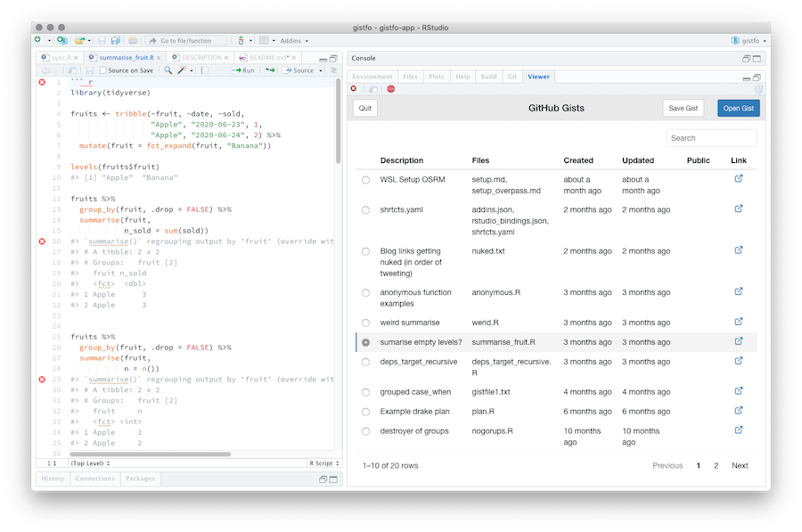The height and width of the screenshot is (532, 802).
Task: Click the error marker on line 16
Action: [42, 241]
